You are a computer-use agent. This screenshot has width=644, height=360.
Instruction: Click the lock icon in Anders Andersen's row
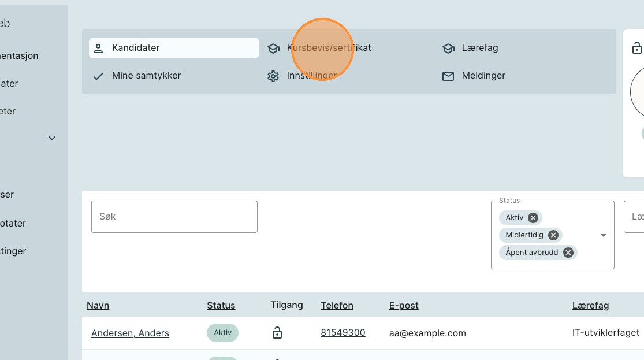pos(277,333)
